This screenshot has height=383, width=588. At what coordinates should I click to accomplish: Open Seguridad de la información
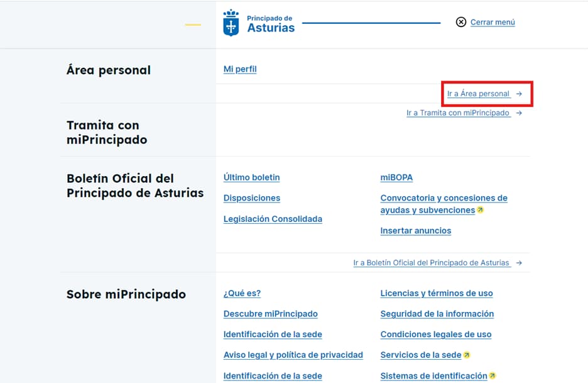click(x=437, y=314)
